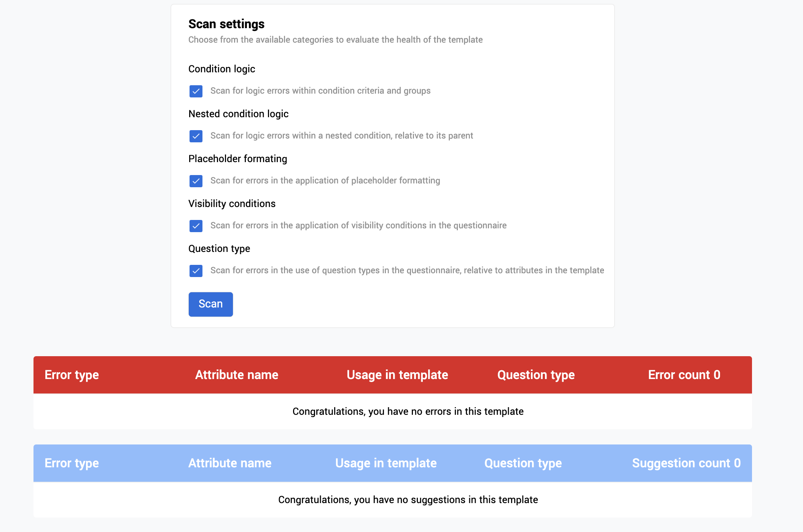803x532 pixels.
Task: Click the 'Visibility conditions' section label
Action: pos(232,204)
